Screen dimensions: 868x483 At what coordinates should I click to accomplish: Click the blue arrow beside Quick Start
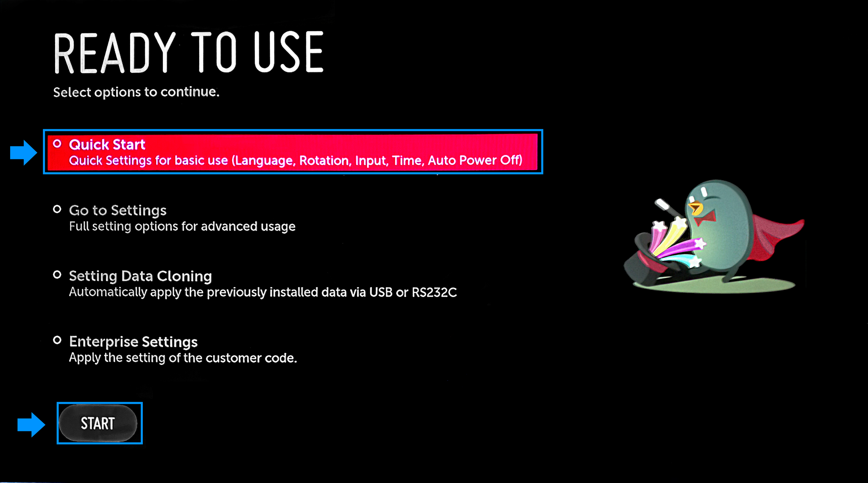pyautogui.click(x=23, y=153)
